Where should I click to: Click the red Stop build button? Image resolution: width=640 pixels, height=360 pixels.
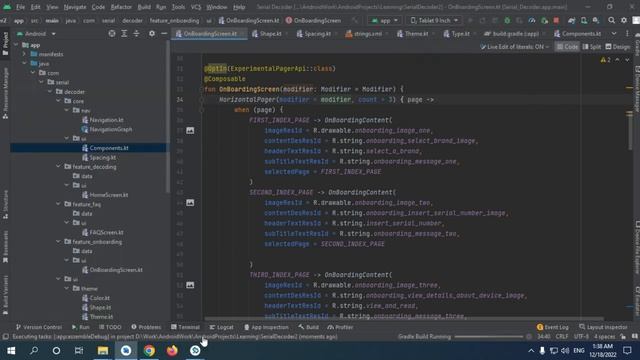pos(556,20)
